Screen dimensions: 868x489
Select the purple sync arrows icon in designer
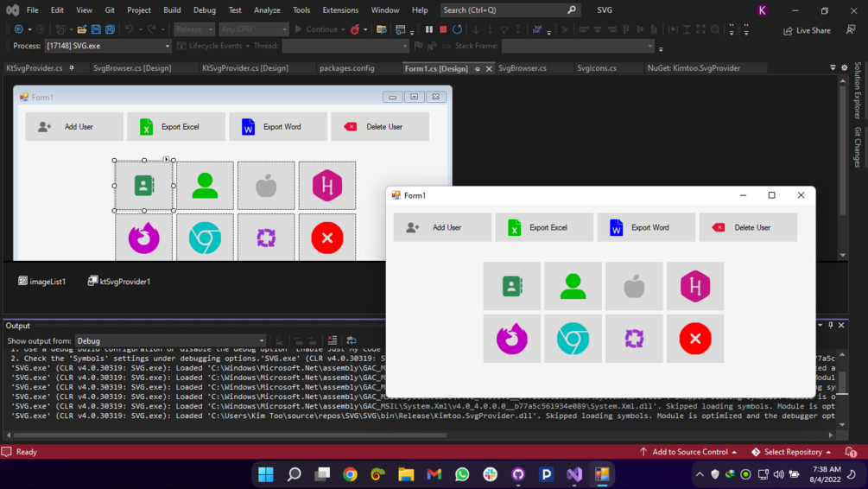point(266,237)
